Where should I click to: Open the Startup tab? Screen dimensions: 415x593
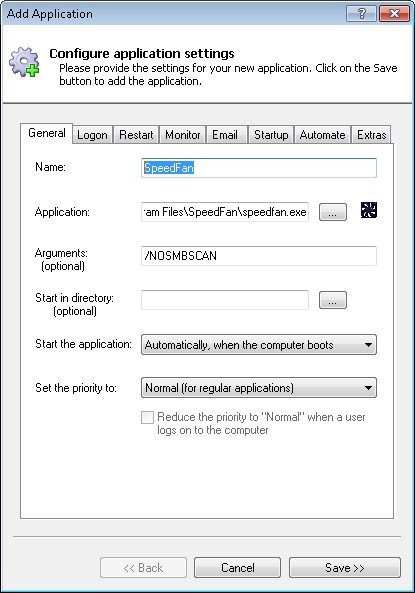[x=271, y=135]
